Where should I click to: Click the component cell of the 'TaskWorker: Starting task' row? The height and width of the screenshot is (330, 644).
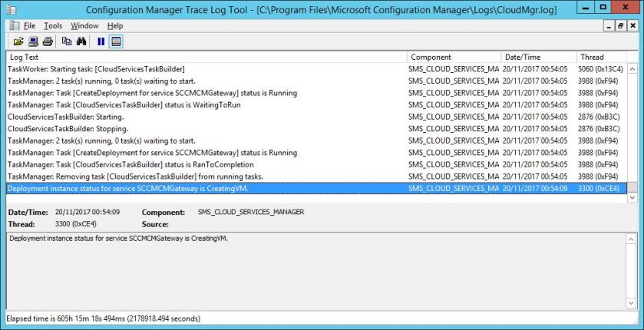click(x=454, y=69)
